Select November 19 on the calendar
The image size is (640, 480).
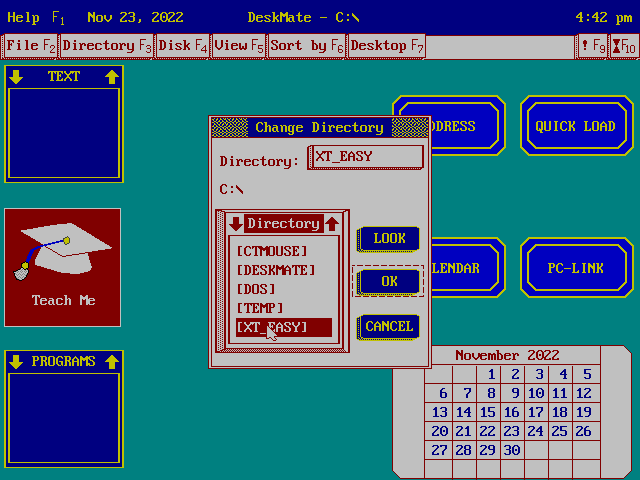584,412
